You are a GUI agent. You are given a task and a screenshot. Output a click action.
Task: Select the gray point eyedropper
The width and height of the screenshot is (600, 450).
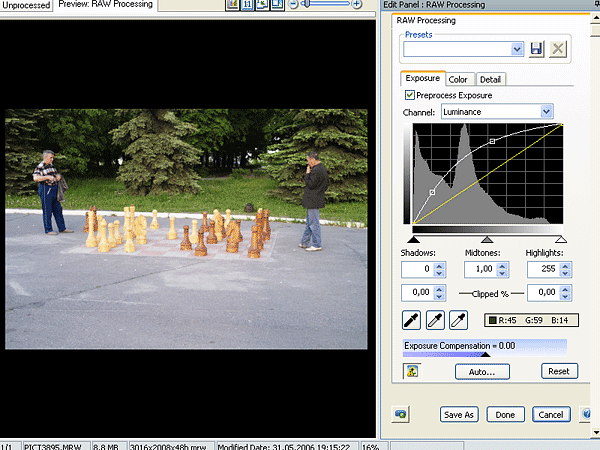(x=435, y=320)
